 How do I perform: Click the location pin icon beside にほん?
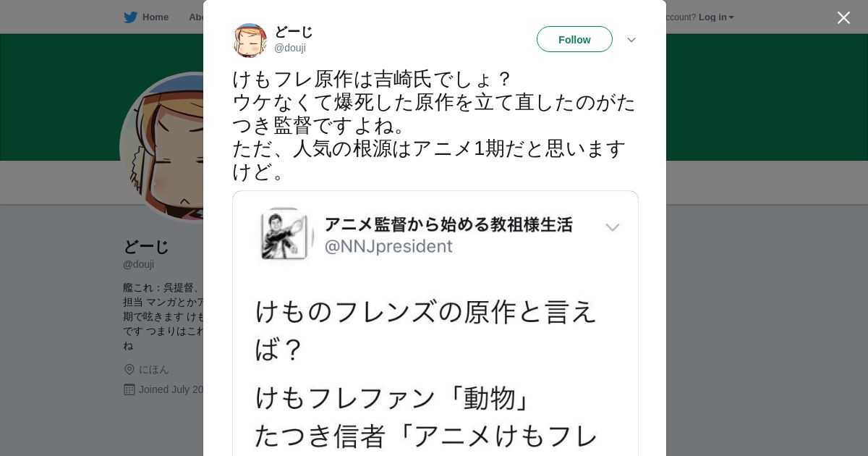coord(129,370)
